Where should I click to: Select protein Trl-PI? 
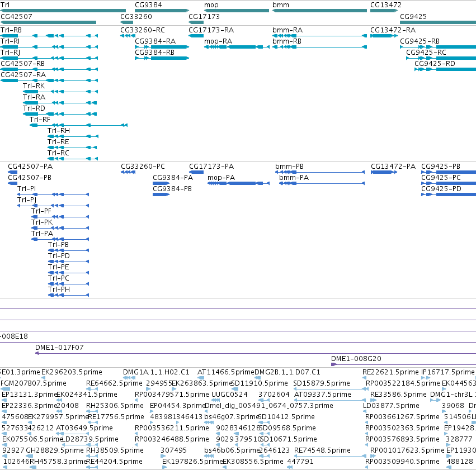tap(53, 194)
